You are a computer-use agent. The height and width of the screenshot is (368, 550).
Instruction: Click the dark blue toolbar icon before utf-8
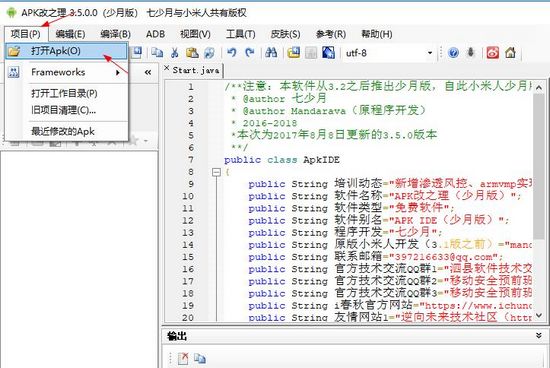tap(328, 53)
